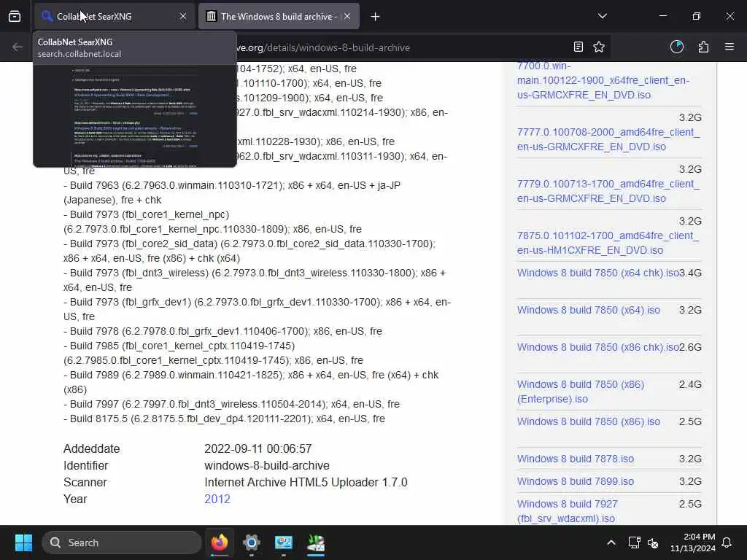Open the clock showing 2:04 PM
Viewport: 747px width, 560px height.
693,542
